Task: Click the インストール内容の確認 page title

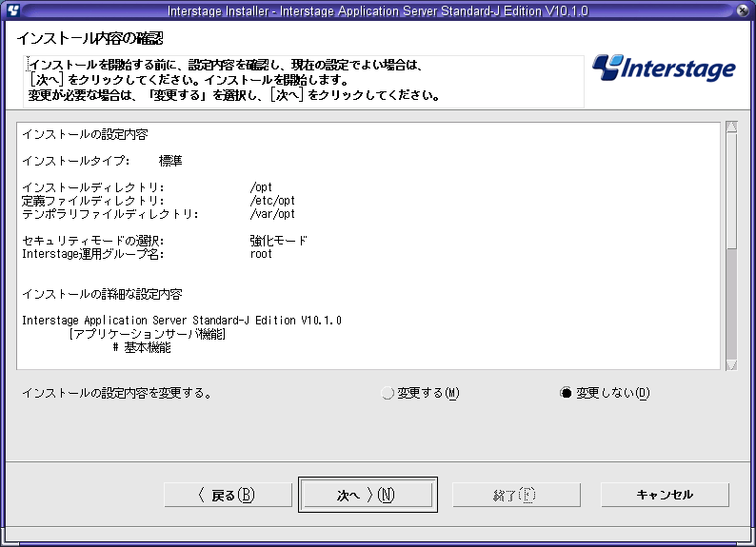Action: coord(90,38)
